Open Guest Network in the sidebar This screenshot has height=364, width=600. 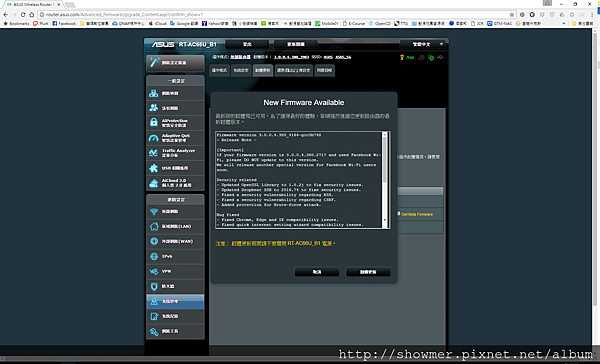click(x=175, y=108)
